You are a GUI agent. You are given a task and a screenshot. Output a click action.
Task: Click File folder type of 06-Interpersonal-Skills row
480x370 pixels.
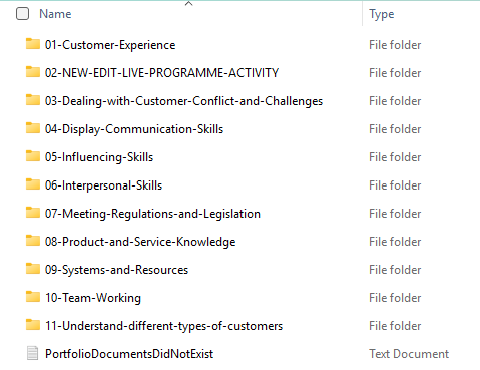395,185
